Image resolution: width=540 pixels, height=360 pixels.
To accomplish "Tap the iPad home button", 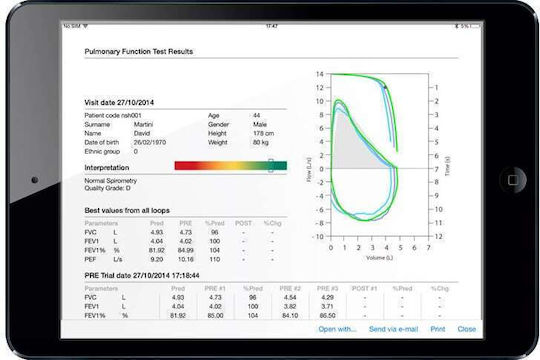I will (513, 179).
